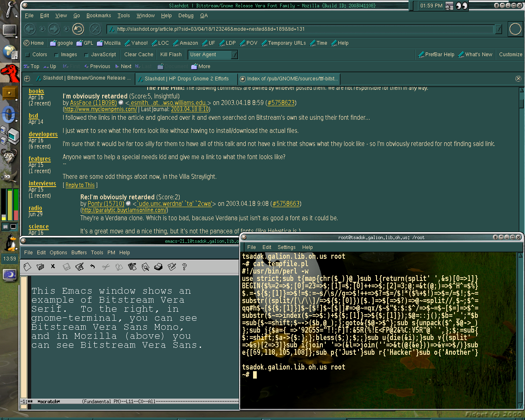Toggle the JavaScript checkbox in PrefBar

point(86,55)
